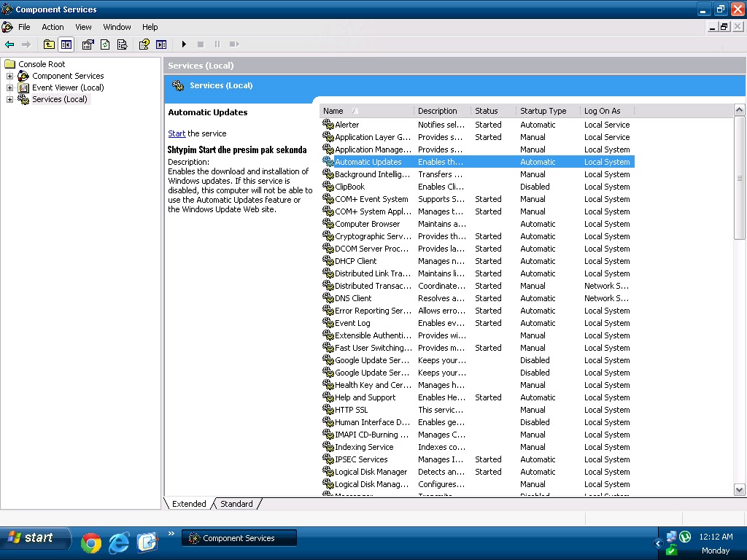Sort by the Name column header
747x560 pixels.
(366, 111)
